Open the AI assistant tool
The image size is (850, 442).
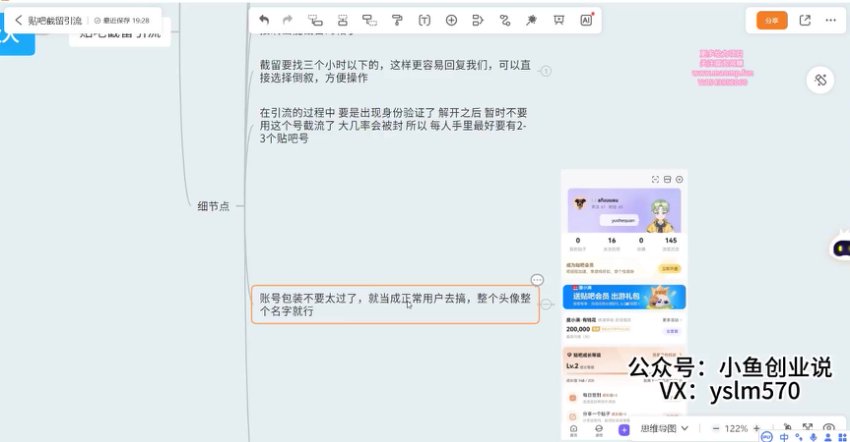point(587,20)
